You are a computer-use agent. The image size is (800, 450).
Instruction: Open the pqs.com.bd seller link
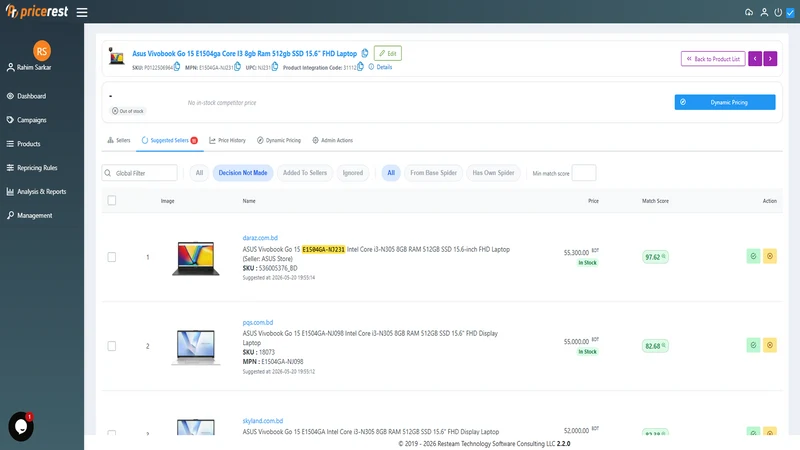tap(258, 322)
